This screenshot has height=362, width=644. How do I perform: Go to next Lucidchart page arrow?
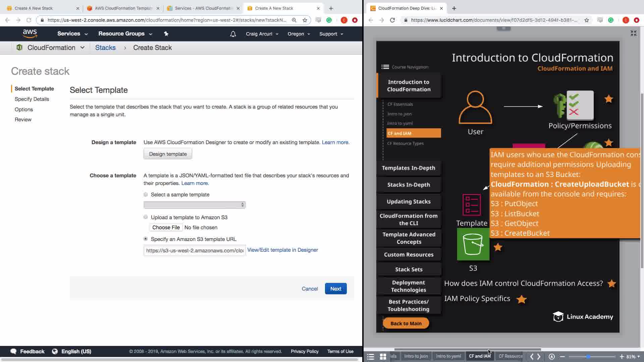pyautogui.click(x=539, y=357)
